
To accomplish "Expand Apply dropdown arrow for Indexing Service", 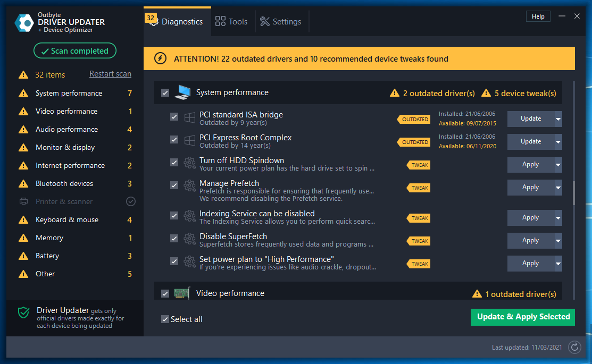I will pyautogui.click(x=558, y=218).
